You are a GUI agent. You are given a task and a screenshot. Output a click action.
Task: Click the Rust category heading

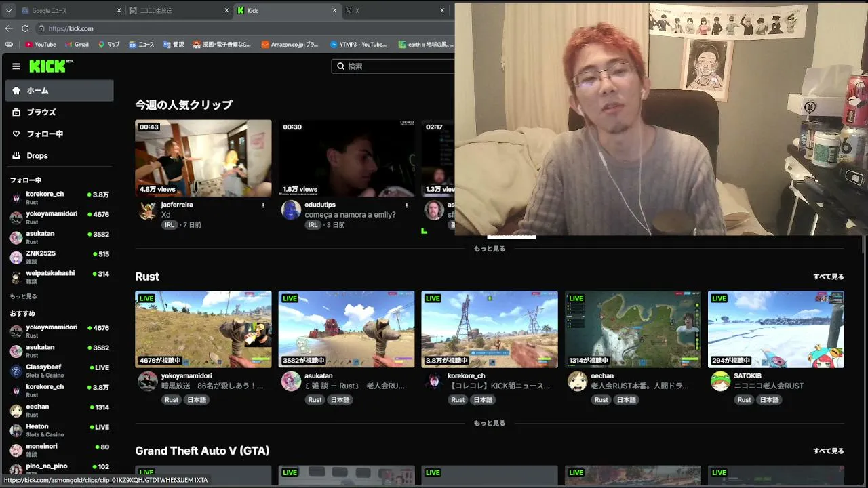click(x=147, y=277)
